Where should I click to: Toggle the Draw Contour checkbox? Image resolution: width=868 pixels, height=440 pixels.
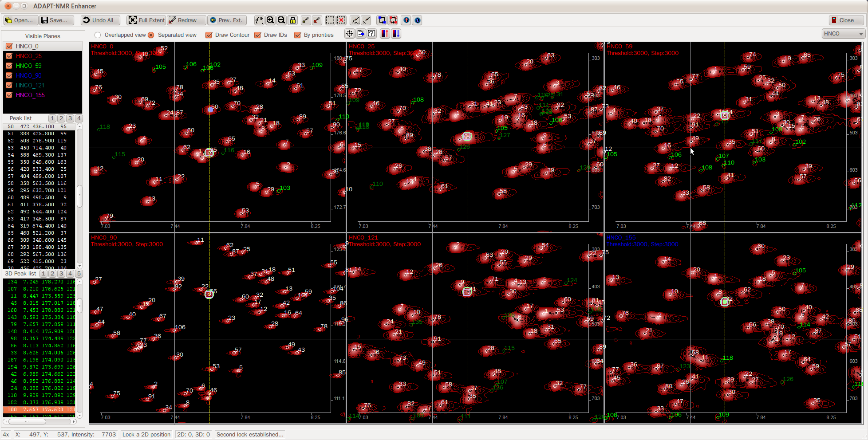coord(209,35)
